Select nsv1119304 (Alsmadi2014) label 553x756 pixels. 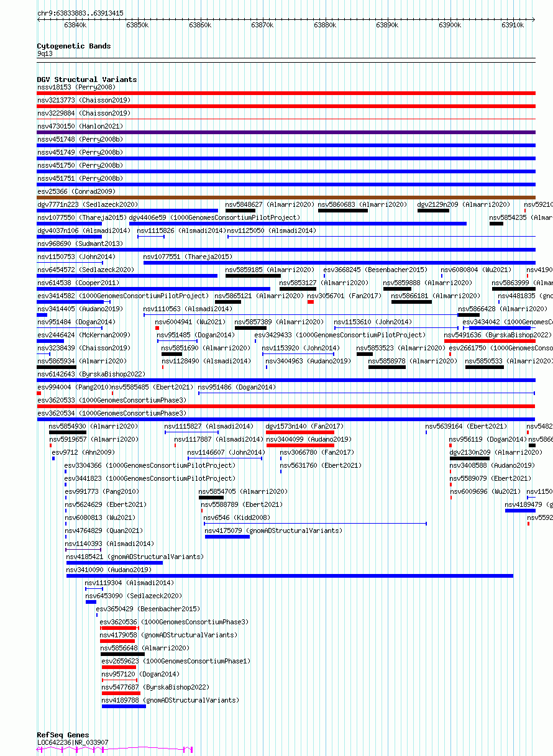coord(130,583)
